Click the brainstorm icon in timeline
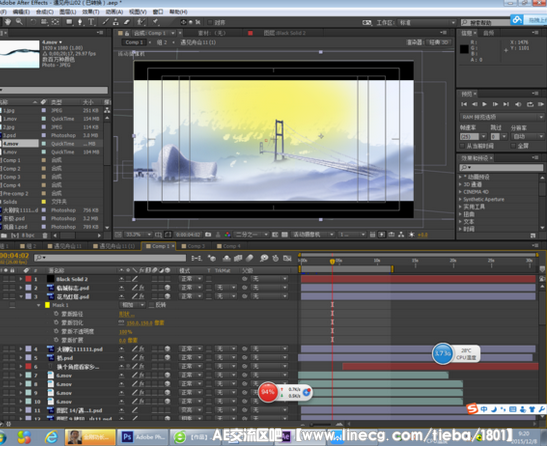This screenshot has width=548, height=452. tap(264, 258)
